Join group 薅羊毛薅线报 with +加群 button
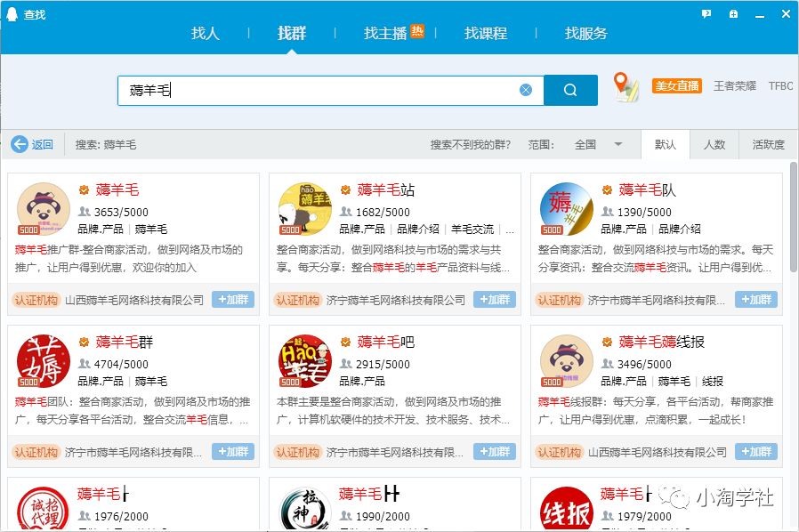Screen dimensions: 799x532 click(x=756, y=451)
